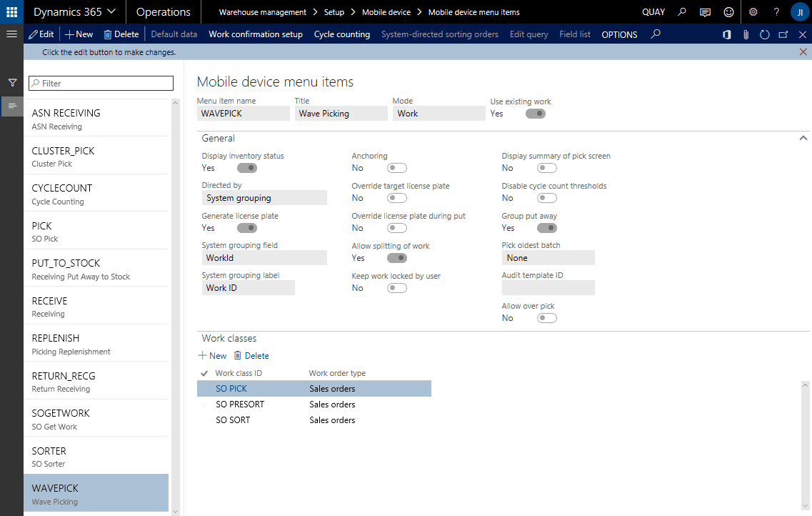Viewport: 812px width, 516px height.
Task: Open the Audit template ID field
Action: tap(548, 288)
